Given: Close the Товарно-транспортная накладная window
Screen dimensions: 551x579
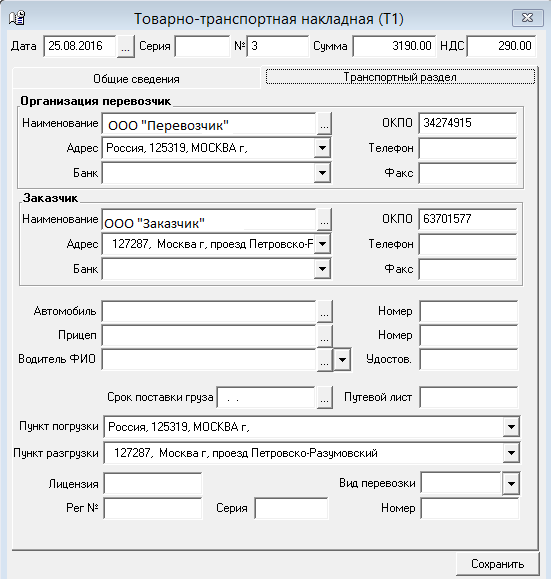Looking at the screenshot, I should click(528, 18).
